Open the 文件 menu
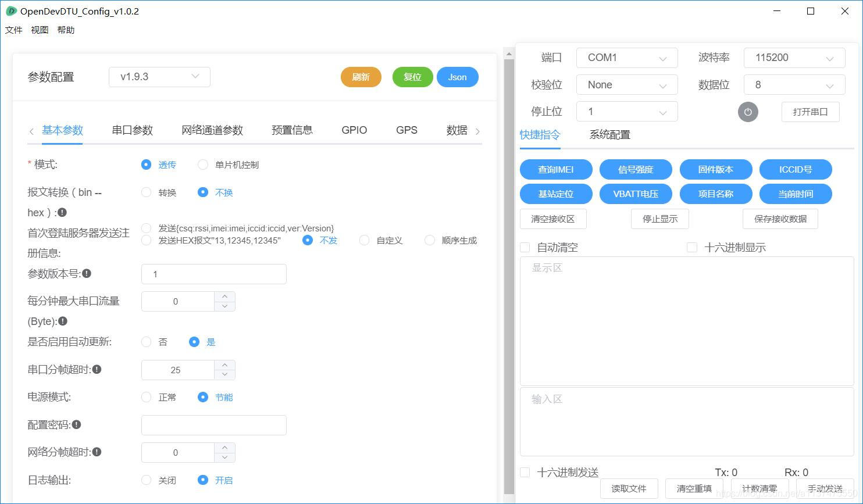863x504 pixels. tap(14, 30)
